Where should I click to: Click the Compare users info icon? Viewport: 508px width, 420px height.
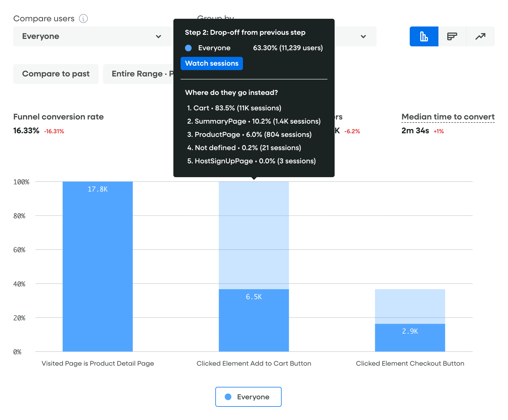pos(83,18)
